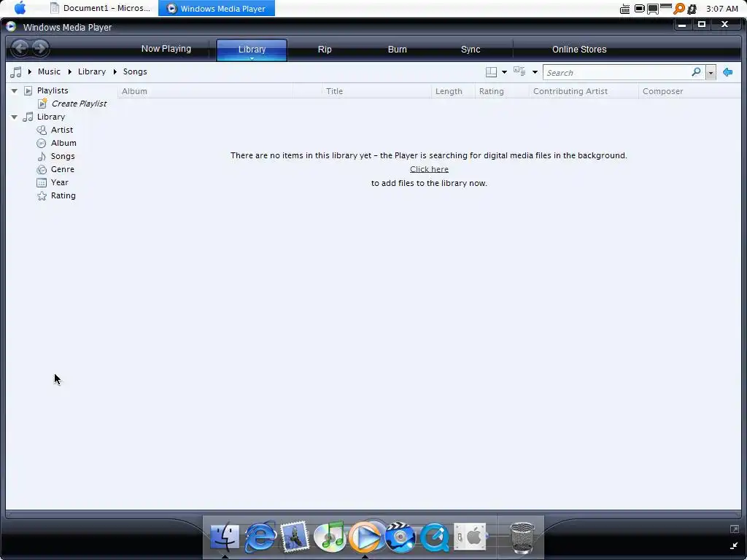747x560 pixels.
Task: Select Songs in the breadcrumb path
Action: click(x=135, y=71)
